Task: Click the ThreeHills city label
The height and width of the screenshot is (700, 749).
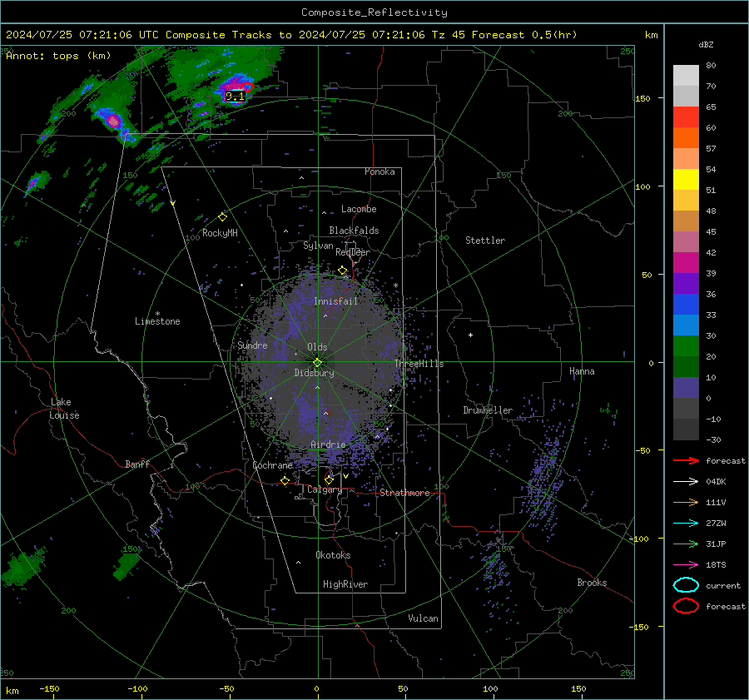Action: pyautogui.click(x=419, y=364)
